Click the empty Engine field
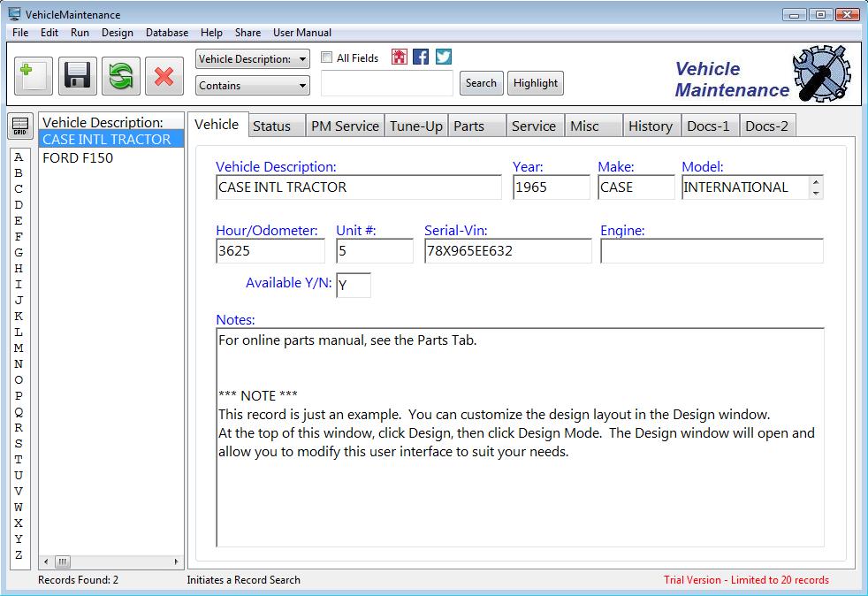Viewport: 868px width, 596px height. (x=712, y=251)
